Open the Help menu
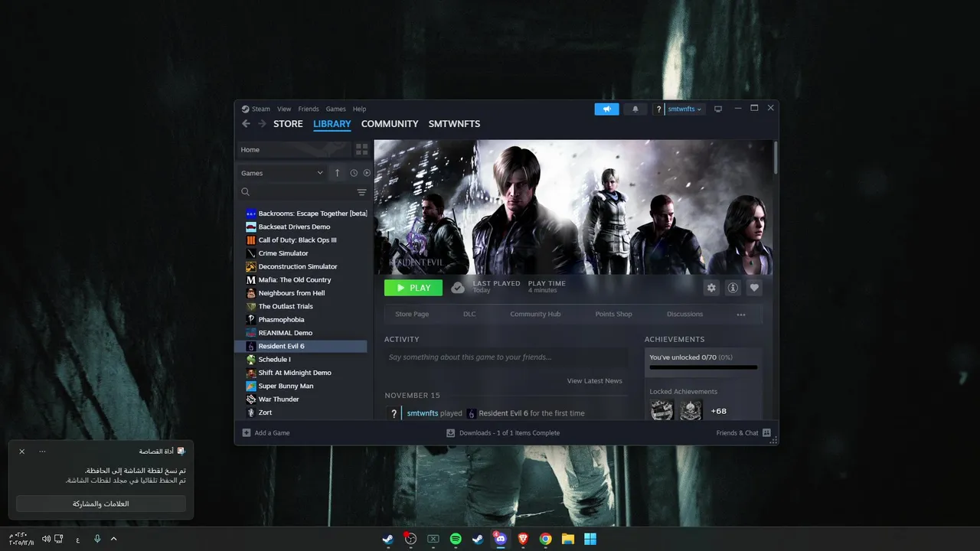 pyautogui.click(x=359, y=109)
